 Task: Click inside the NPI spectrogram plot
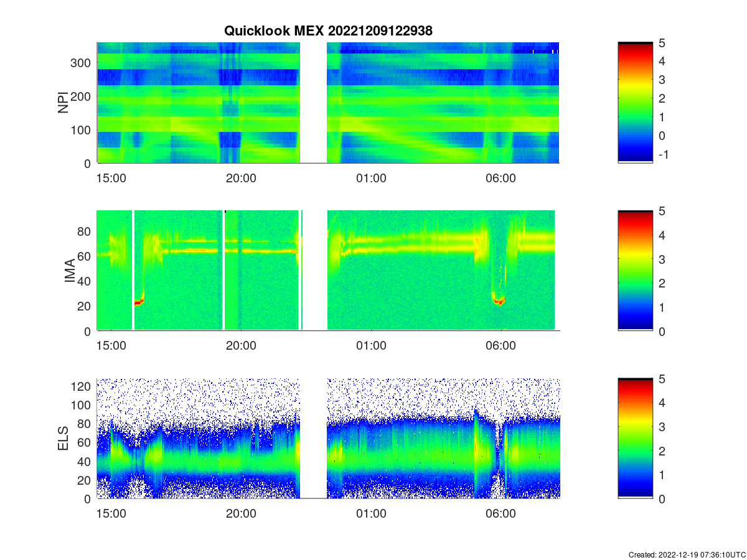(x=328, y=103)
